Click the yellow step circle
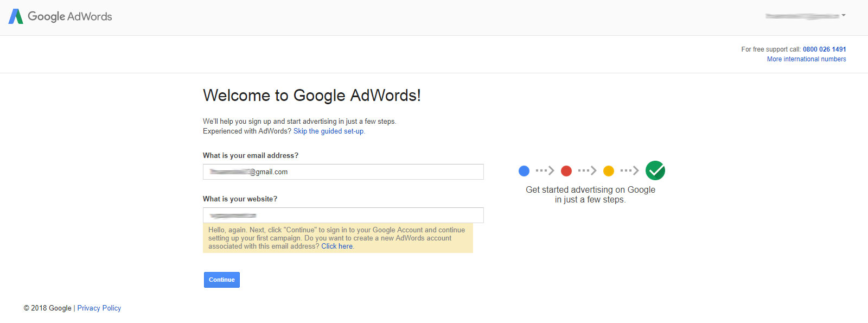Viewport: 868px width, 323px height. tap(608, 171)
